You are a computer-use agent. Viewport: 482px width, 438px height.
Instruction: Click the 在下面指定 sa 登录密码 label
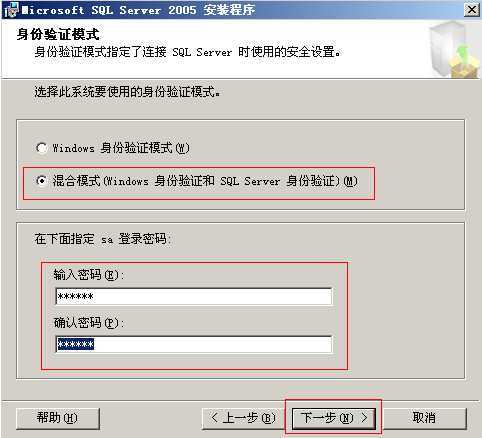tap(103, 239)
